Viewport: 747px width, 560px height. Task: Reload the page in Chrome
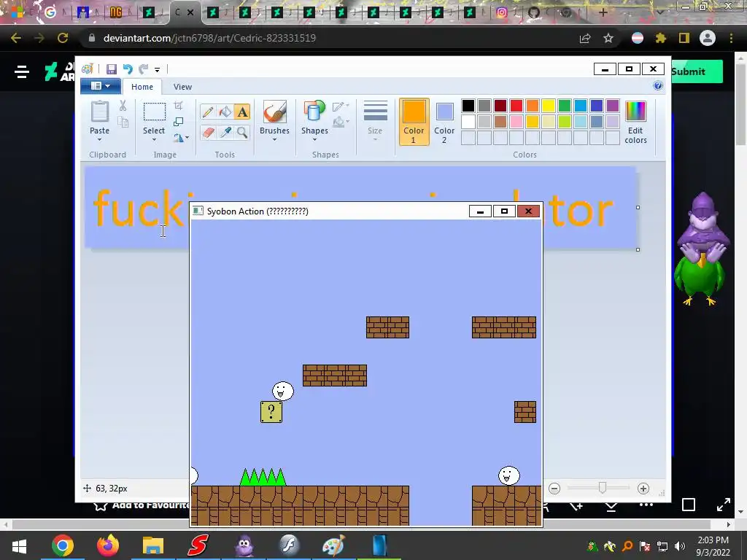[x=63, y=38]
